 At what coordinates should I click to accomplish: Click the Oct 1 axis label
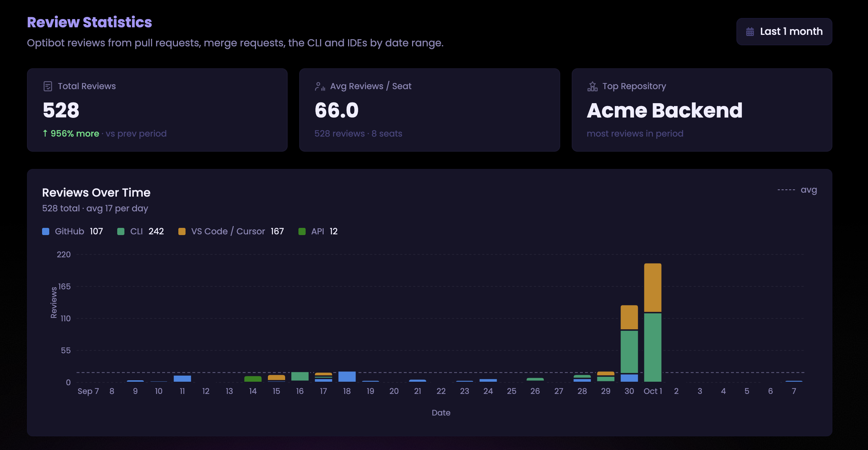[x=653, y=391]
